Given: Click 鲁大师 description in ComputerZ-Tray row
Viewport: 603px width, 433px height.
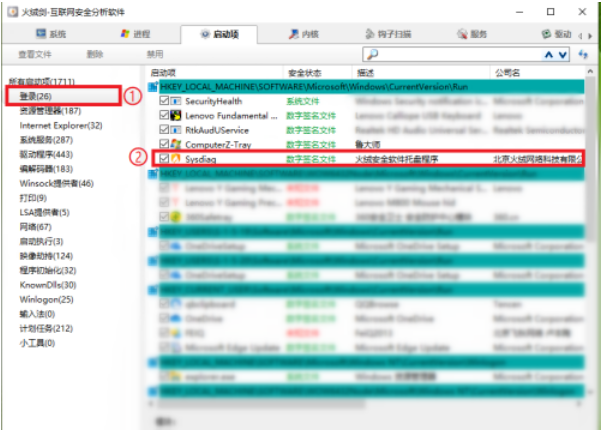Looking at the screenshot, I should (x=367, y=145).
